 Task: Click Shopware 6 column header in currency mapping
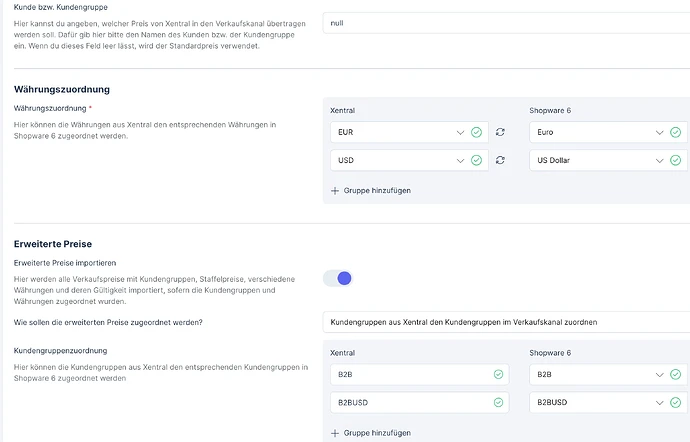(x=550, y=110)
